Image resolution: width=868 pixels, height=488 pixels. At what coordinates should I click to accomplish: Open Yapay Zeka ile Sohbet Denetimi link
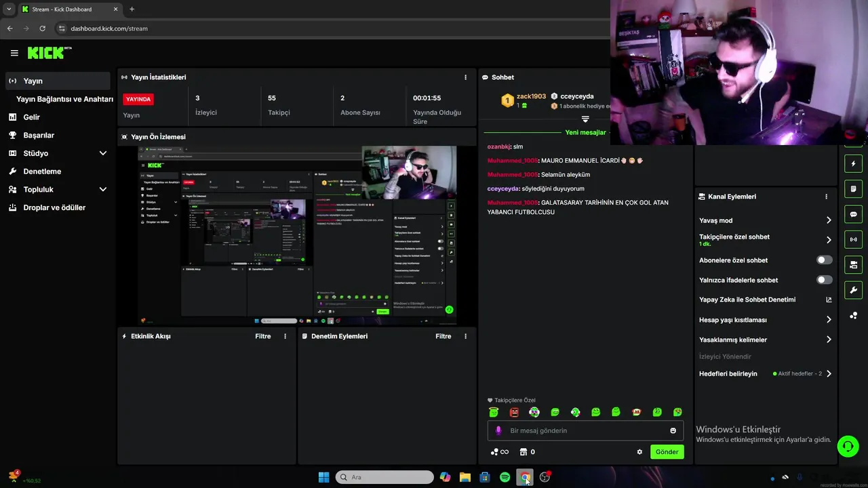(x=765, y=300)
